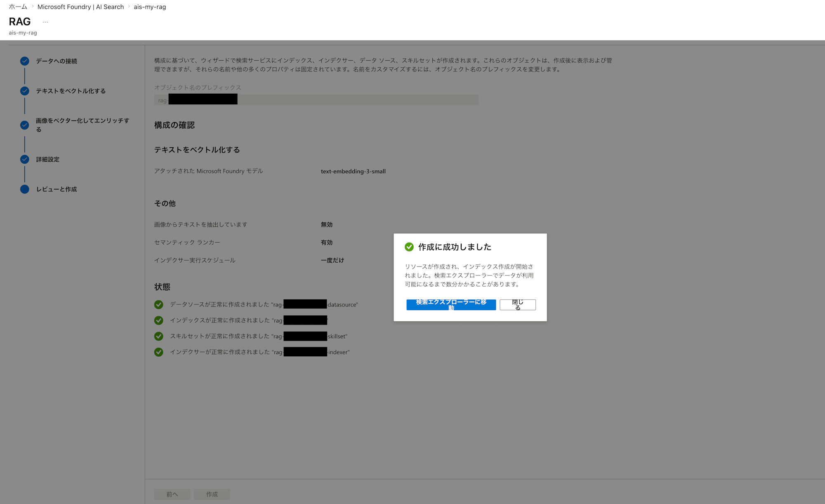
Task: Open the ellipsis menu next to RAG
Action: pyautogui.click(x=45, y=22)
